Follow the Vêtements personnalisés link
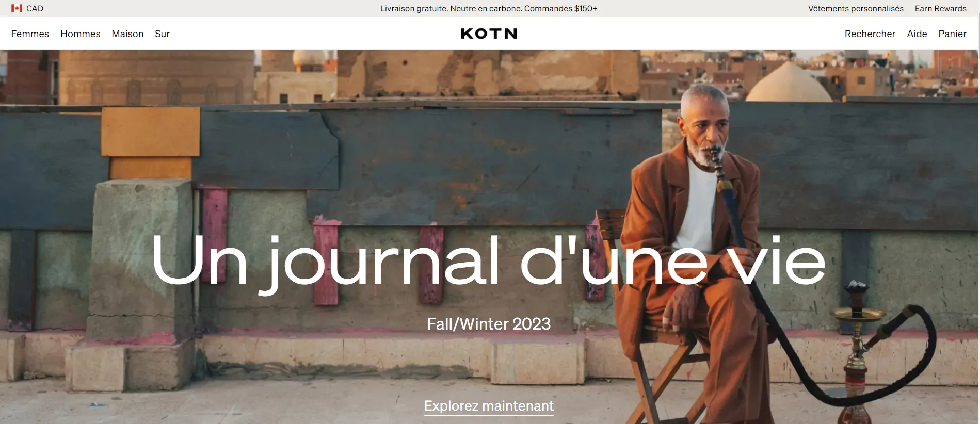Image resolution: width=980 pixels, height=424 pixels. pos(856,8)
